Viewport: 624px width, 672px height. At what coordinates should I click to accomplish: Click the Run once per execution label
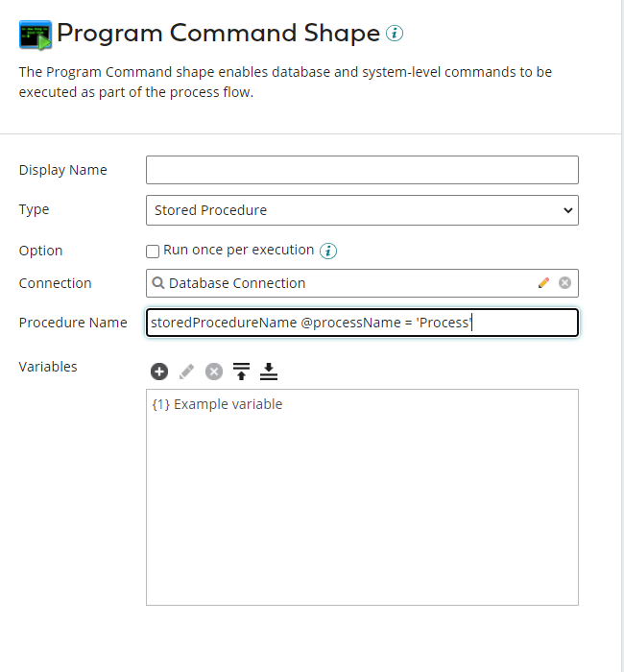[x=239, y=250]
